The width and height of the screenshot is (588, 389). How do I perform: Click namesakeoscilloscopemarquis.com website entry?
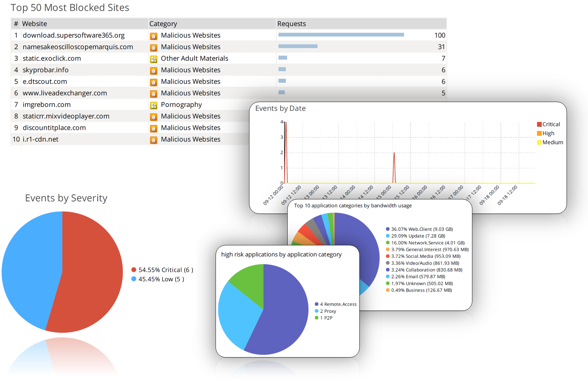click(78, 47)
